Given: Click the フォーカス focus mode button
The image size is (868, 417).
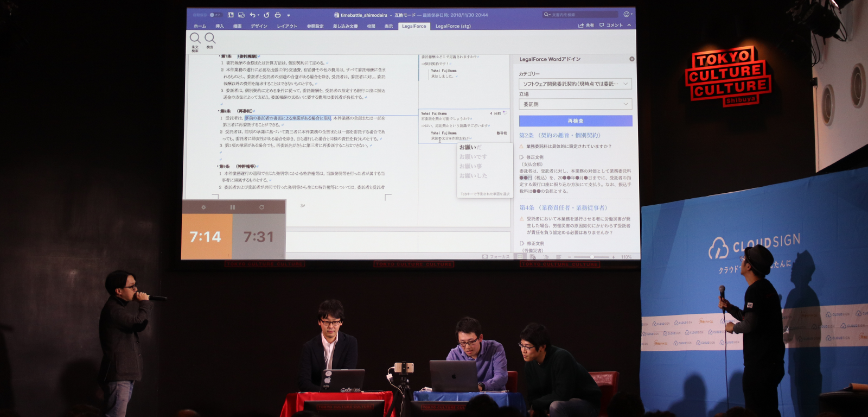Looking at the screenshot, I should [x=496, y=256].
